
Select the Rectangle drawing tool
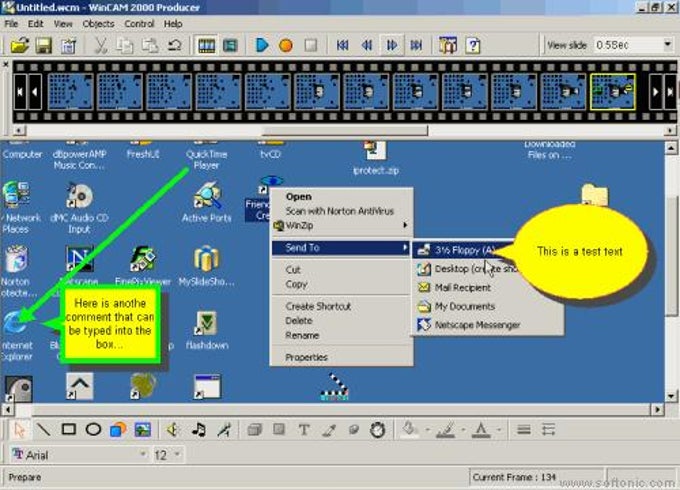(69, 430)
